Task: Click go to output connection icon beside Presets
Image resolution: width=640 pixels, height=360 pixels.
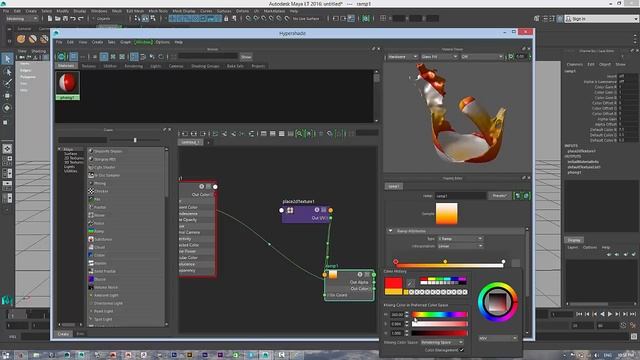Action: pos(526,196)
